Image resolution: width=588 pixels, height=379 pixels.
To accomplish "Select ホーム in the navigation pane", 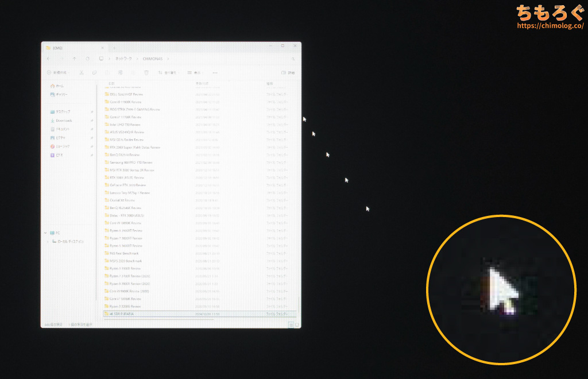I will [60, 86].
